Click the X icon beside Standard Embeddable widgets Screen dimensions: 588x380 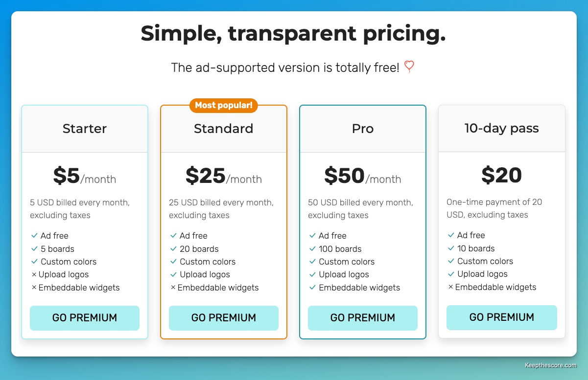[173, 288]
